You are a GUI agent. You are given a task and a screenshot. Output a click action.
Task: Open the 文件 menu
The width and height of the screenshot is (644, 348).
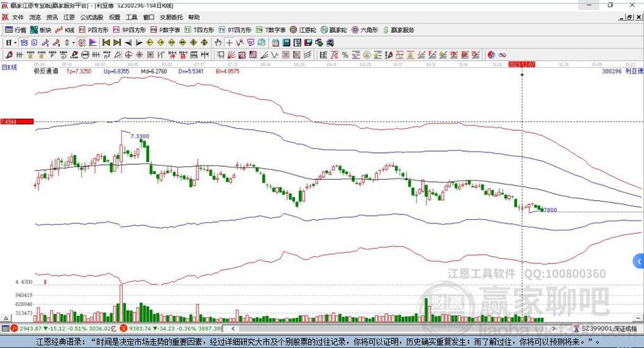pos(17,17)
